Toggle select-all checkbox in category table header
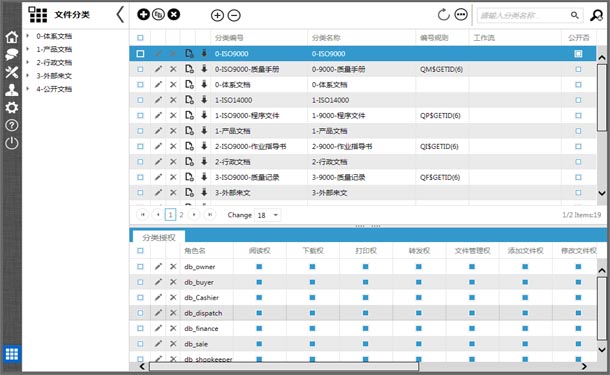Image resolution: width=610 pixels, height=375 pixels. click(x=140, y=38)
